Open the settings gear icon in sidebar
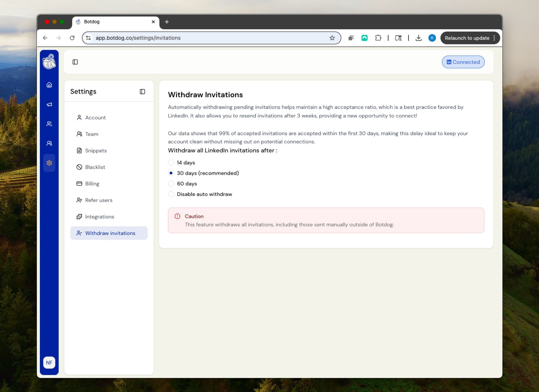 click(x=49, y=163)
